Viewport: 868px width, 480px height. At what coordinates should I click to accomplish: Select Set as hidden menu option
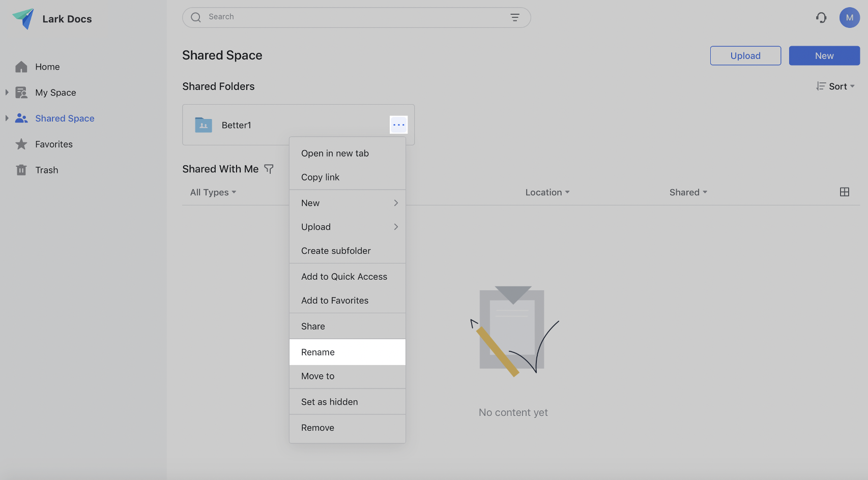[x=329, y=402]
